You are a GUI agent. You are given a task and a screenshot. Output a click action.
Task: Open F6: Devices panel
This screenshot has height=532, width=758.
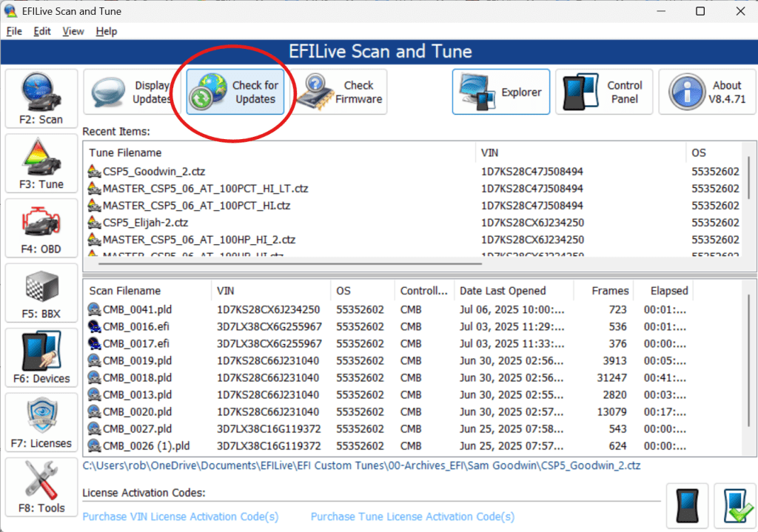tap(41, 358)
